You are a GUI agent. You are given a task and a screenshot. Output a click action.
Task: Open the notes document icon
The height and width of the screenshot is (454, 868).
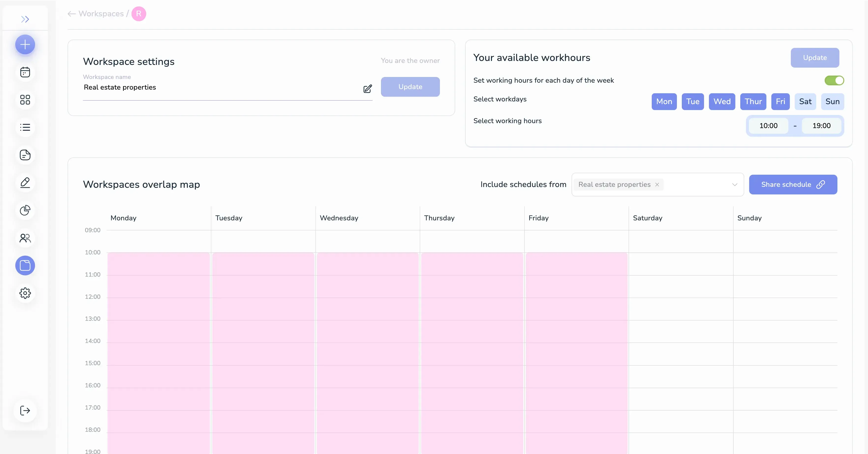25,155
